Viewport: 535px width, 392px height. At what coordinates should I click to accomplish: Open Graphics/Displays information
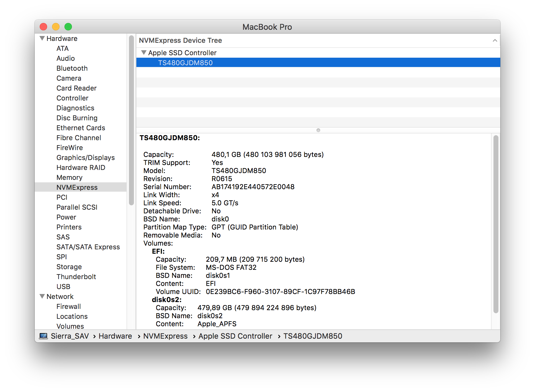pyautogui.click(x=86, y=158)
